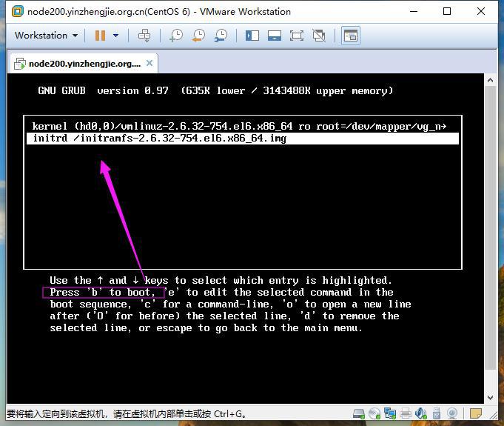Close the node200.yinzhengjie.org tab
This screenshot has height=426, width=504.
(149, 63)
